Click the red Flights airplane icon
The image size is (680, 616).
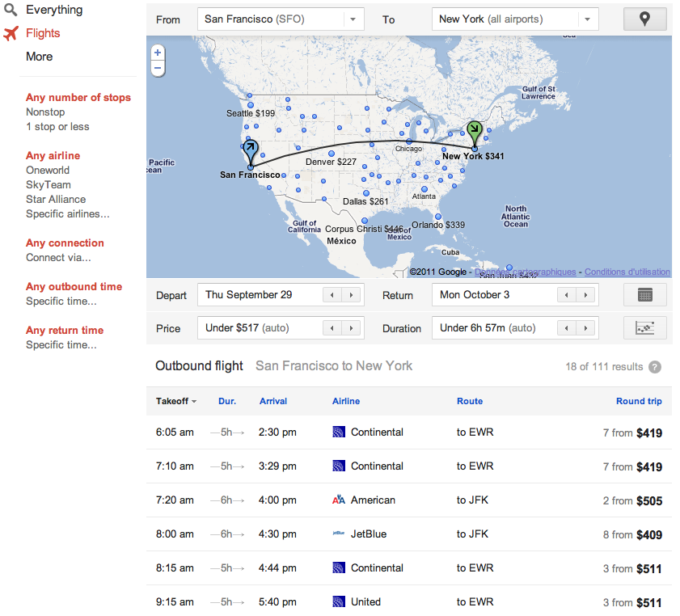tap(11, 33)
